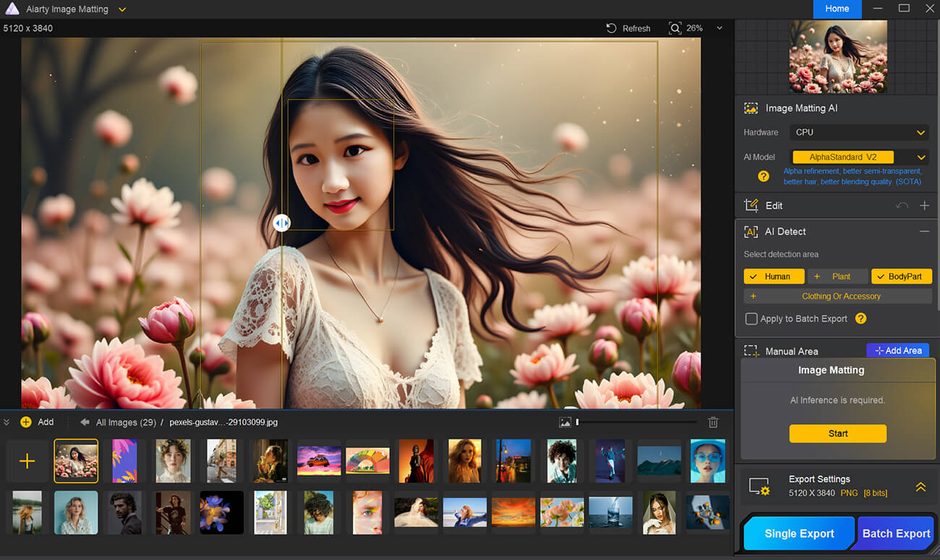Click the Refresh icon above the canvas
Viewport: 940px width, 560px height.
[611, 28]
